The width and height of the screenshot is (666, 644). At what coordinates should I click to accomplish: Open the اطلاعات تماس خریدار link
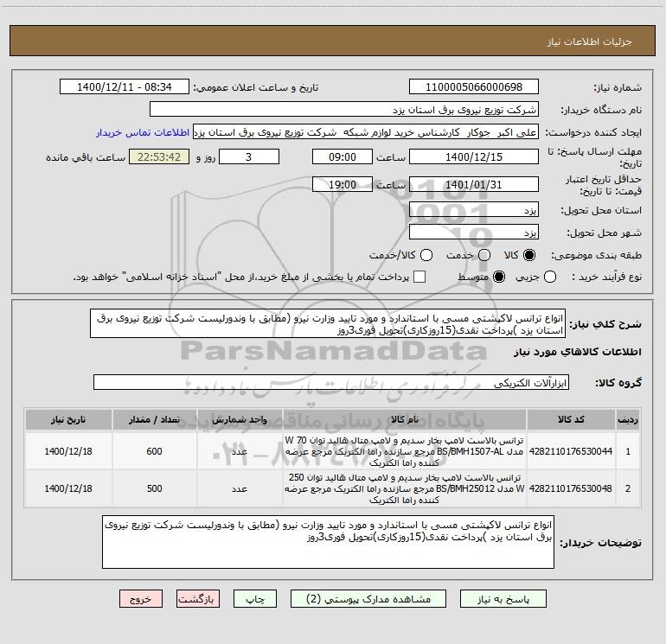[x=143, y=132]
